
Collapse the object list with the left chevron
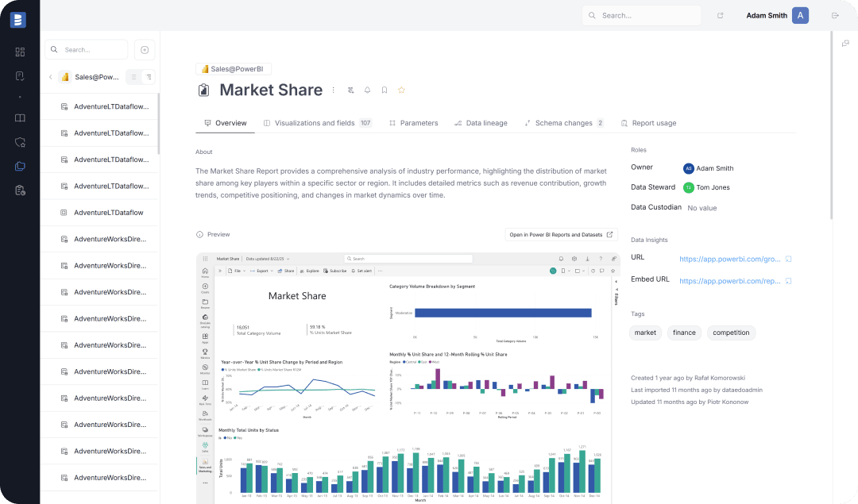(50, 76)
